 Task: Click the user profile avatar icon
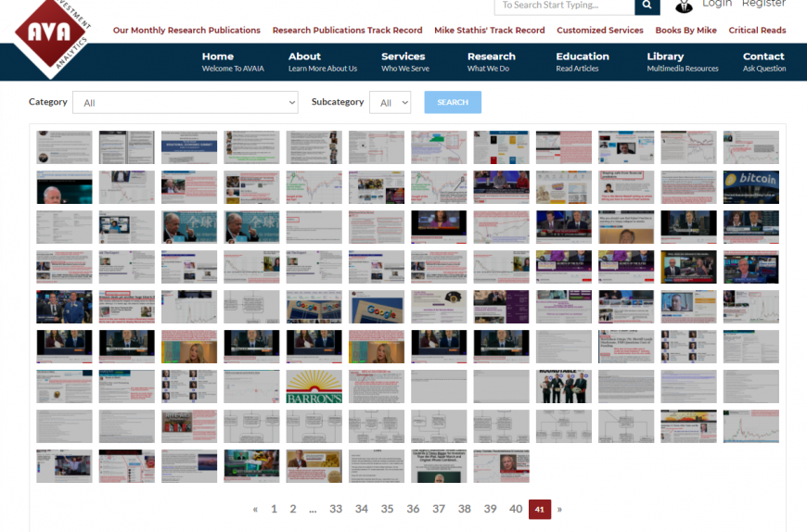(684, 6)
